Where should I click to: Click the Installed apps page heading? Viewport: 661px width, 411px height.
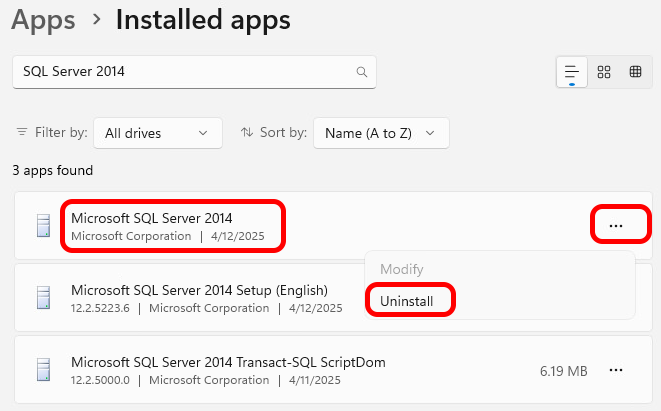coord(203,18)
